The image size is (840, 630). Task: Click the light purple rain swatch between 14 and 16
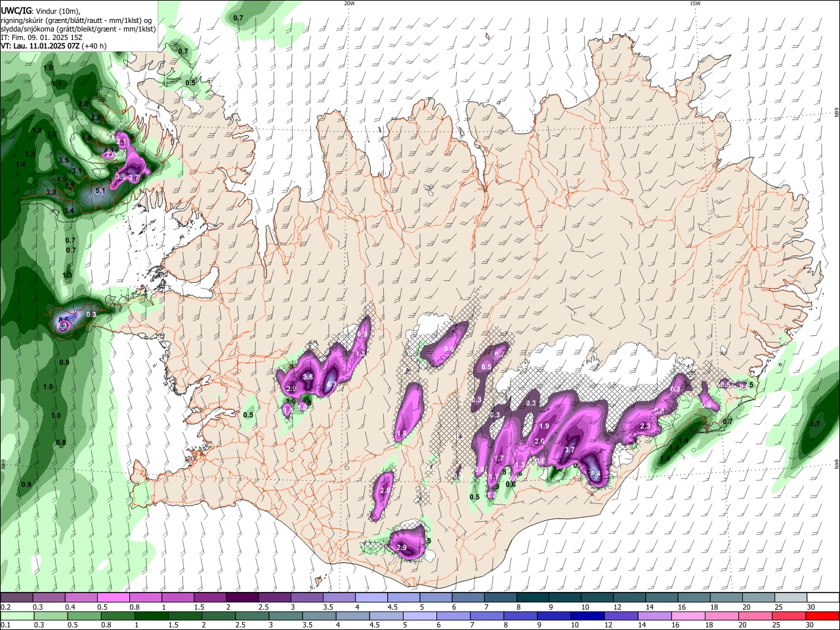(x=655, y=616)
